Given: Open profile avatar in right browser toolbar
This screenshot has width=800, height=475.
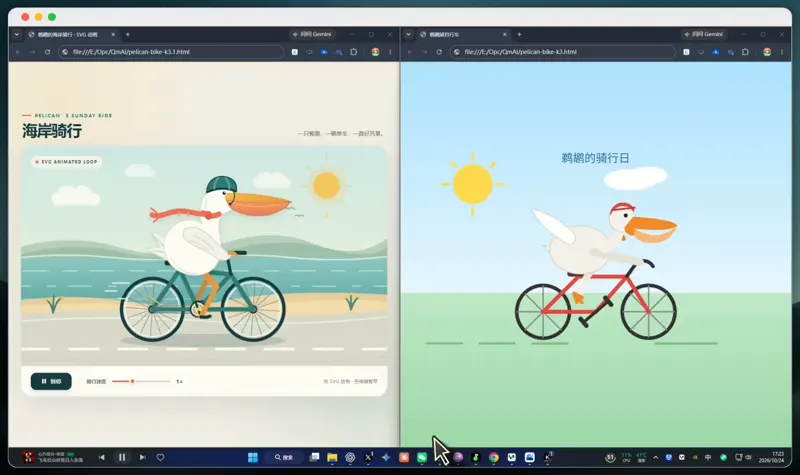Looking at the screenshot, I should pos(767,52).
